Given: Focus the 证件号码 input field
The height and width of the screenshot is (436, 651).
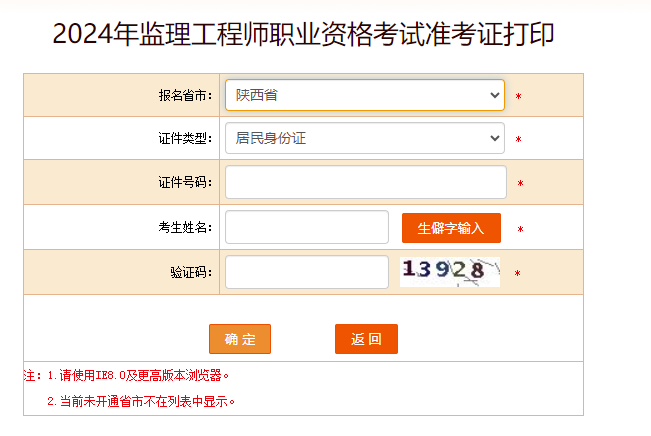Looking at the screenshot, I should [x=365, y=182].
